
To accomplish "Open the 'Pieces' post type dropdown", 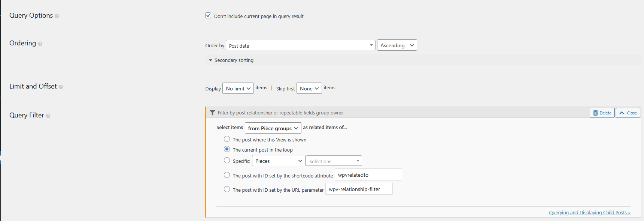I will coord(279,161).
